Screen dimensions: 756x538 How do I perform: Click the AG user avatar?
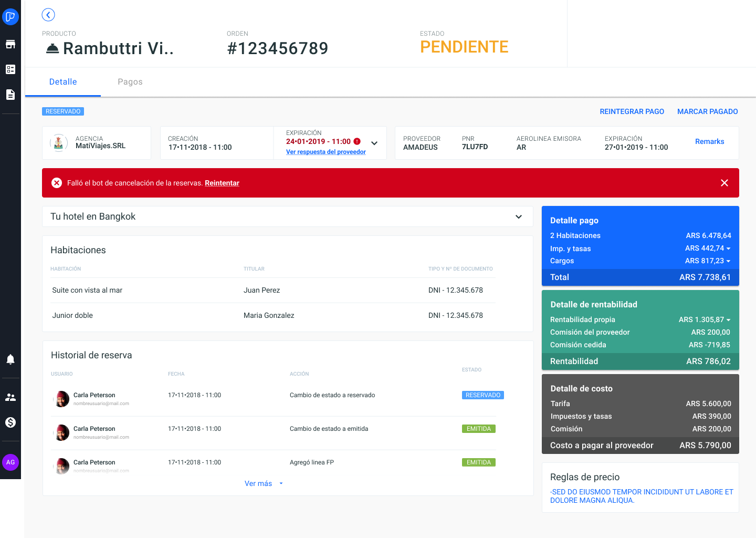[10, 462]
